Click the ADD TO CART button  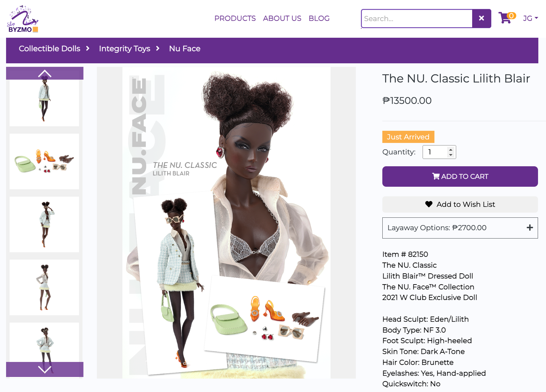[460, 176]
